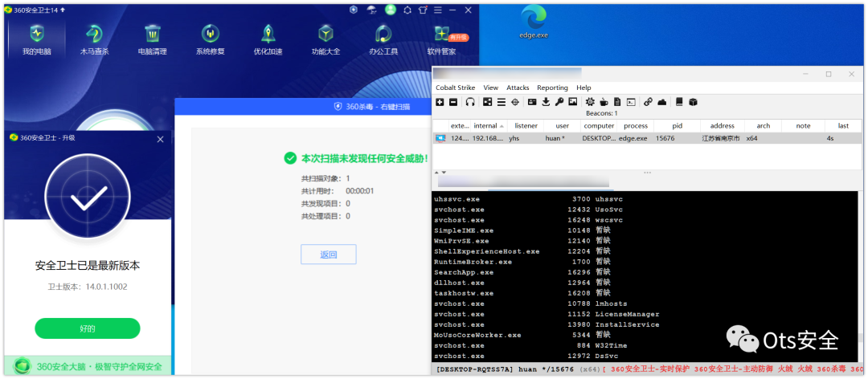Image resolution: width=868 pixels, height=379 pixels.
Task: Sort beacons by listener column
Action: 526,125
